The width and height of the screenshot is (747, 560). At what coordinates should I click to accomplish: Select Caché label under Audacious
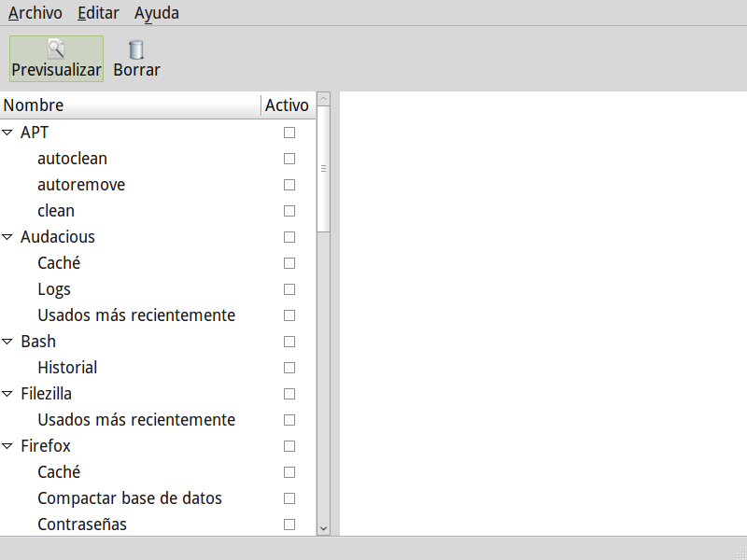coord(59,263)
